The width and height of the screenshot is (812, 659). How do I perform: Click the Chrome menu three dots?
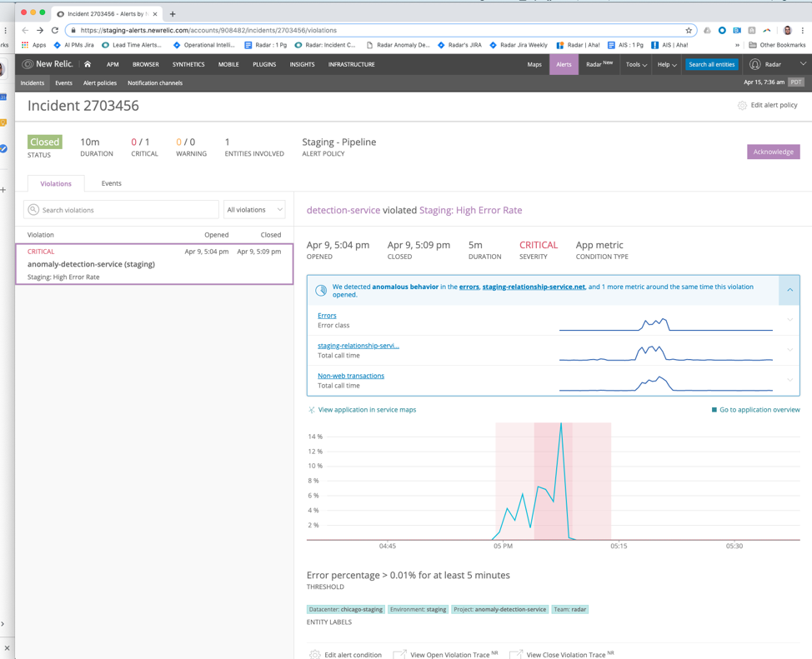[803, 31]
